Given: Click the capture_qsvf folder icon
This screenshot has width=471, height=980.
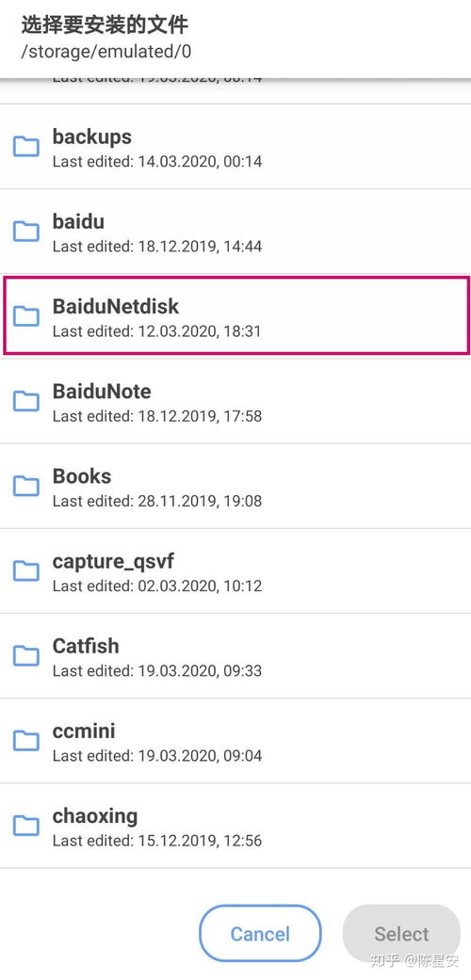Looking at the screenshot, I should (x=26, y=571).
